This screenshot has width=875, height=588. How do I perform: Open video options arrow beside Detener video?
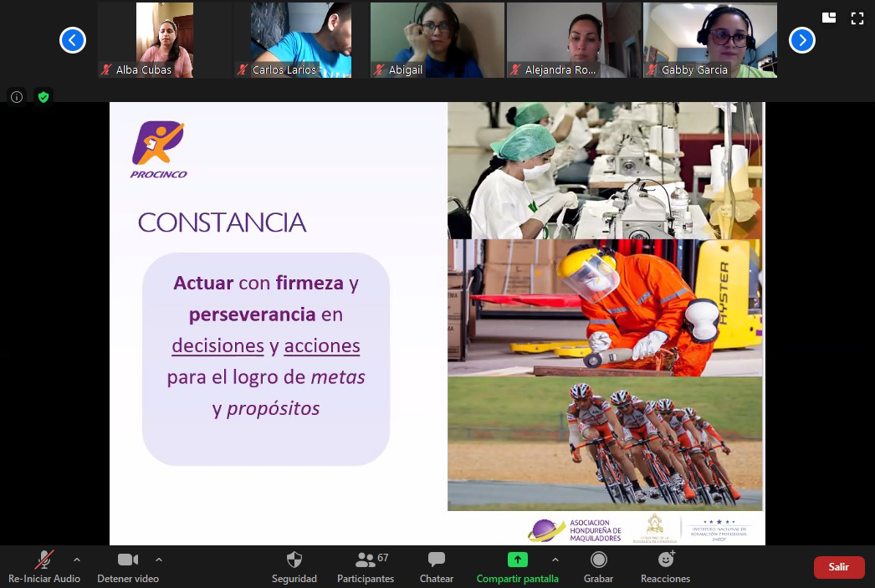[x=159, y=560]
